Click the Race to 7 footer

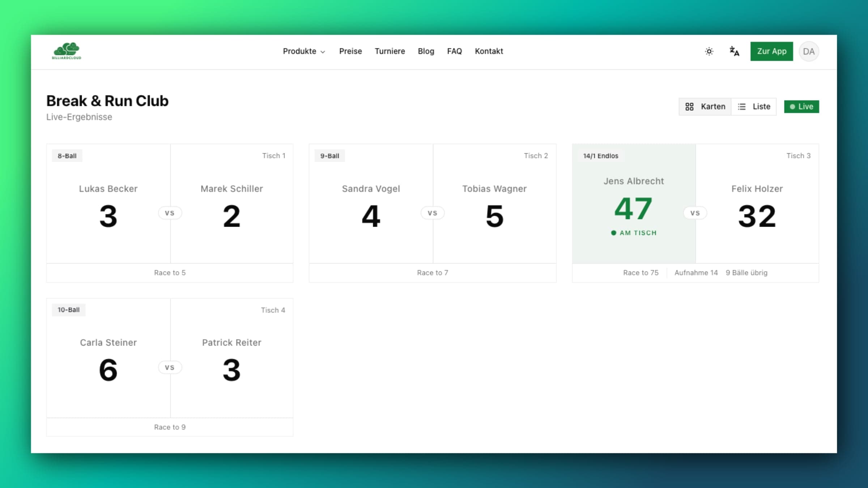[x=433, y=273]
